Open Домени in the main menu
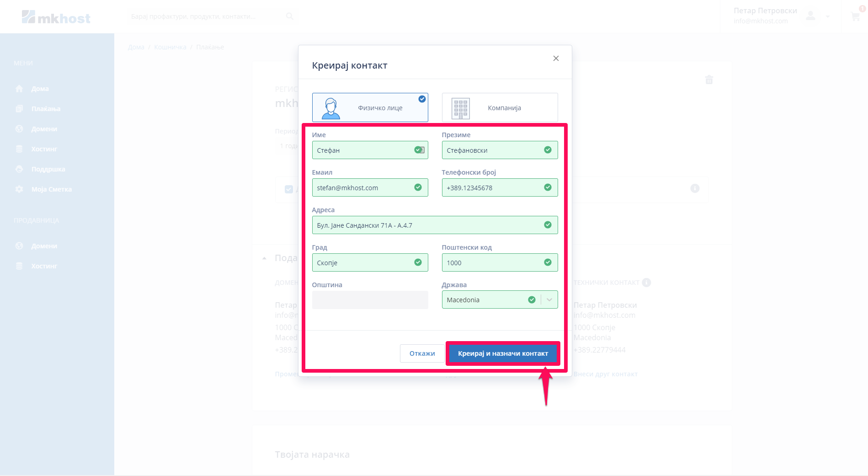This screenshot has width=868, height=476. (44, 129)
